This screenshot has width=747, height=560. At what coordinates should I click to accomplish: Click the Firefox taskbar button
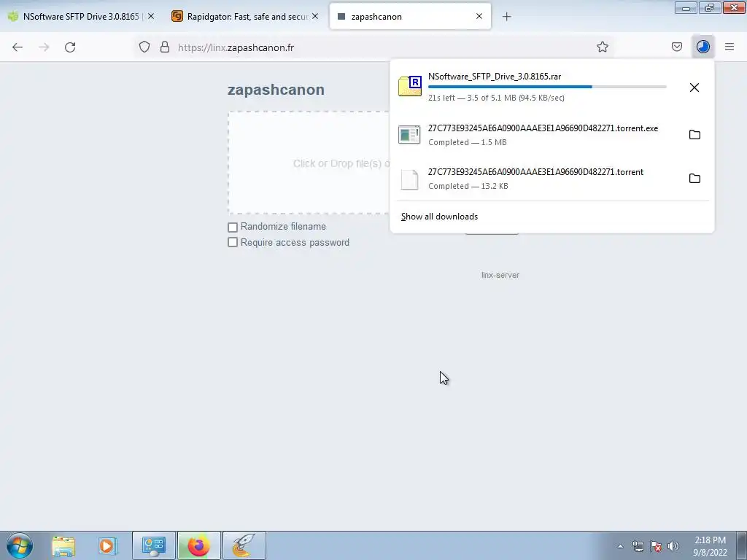(198, 545)
